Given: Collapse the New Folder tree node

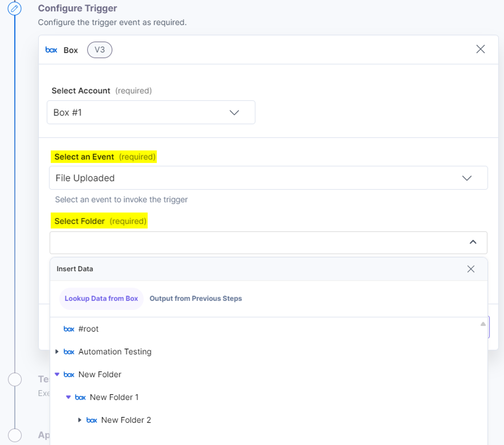Looking at the screenshot, I should pyautogui.click(x=57, y=374).
